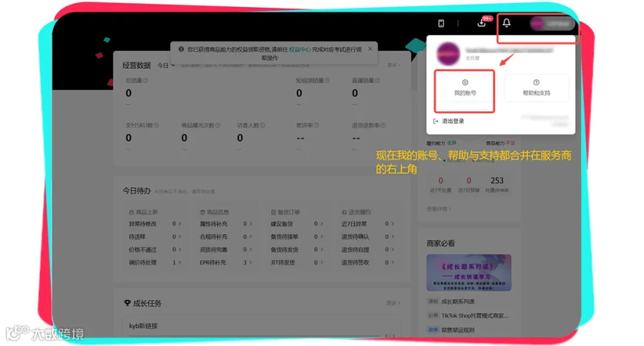Open the 异常待修改 to-do row arrow
Screen dimensions: 644x346
point(180,224)
